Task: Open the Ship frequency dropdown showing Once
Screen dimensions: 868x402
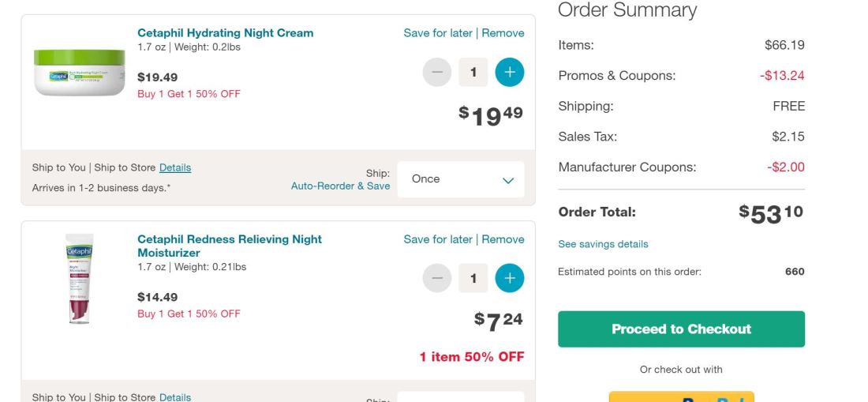Action: point(460,179)
